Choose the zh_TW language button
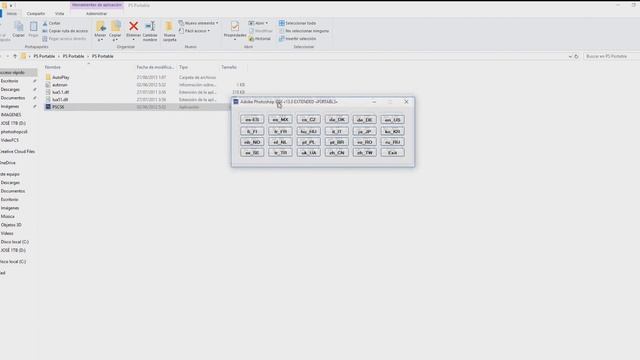This screenshot has width=640, height=360. (364, 153)
